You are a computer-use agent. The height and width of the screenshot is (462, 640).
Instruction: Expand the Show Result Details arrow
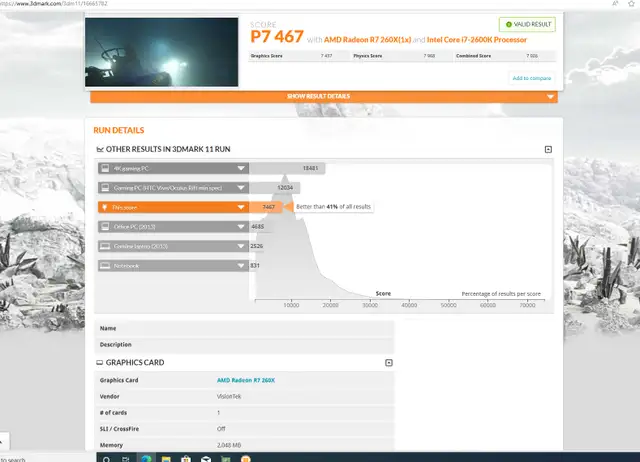550,97
